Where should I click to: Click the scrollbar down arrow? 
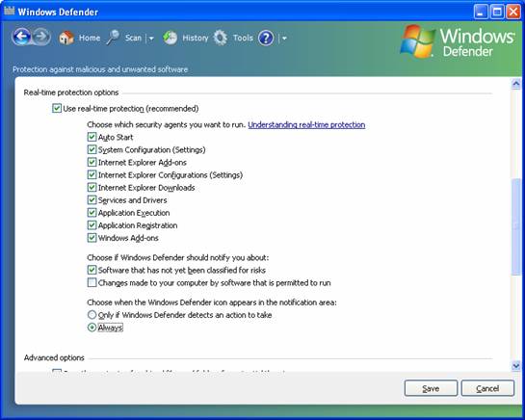pos(516,366)
